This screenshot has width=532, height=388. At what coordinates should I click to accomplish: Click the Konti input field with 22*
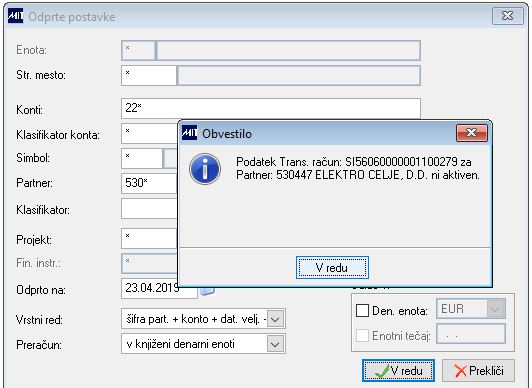[x=271, y=108]
